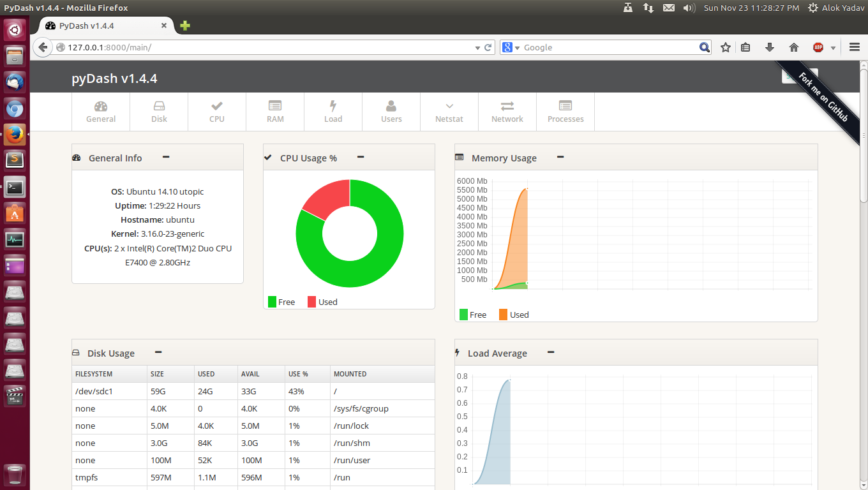The width and height of the screenshot is (868, 490).
Task: View the Users section icon
Action: click(391, 106)
